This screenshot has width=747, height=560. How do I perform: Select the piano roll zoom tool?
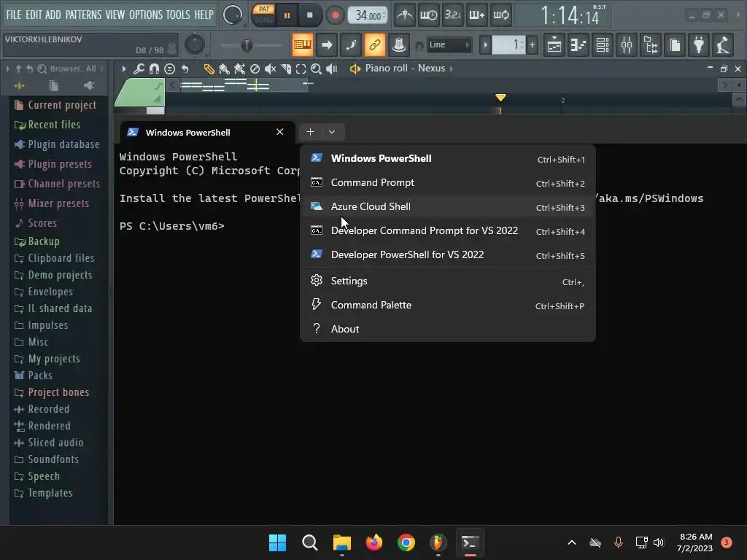tap(316, 69)
